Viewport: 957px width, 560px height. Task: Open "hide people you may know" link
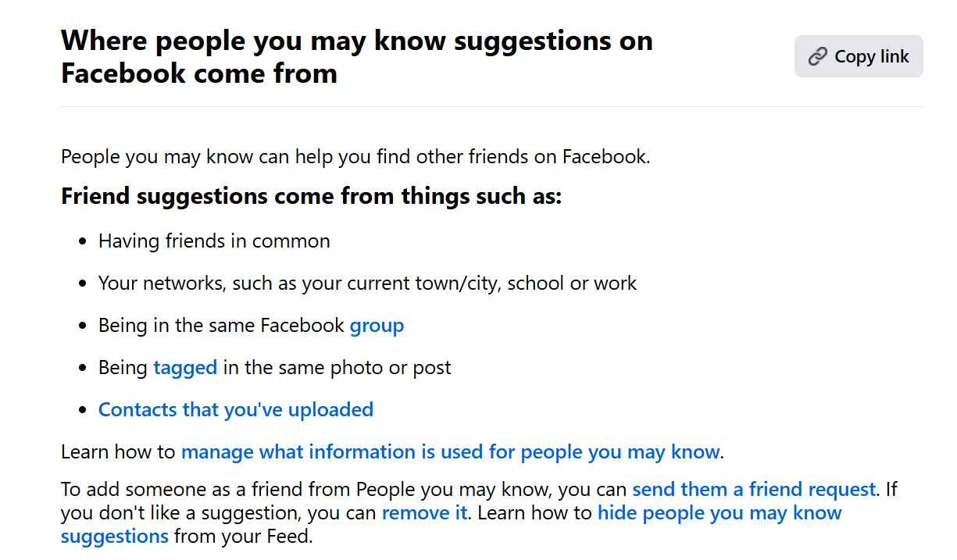tap(719, 513)
